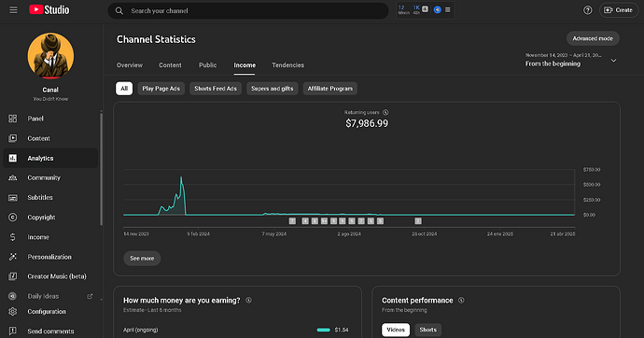Open the extension widget's menu lines icon
The height and width of the screenshot is (338, 644).
pyautogui.click(x=448, y=10)
